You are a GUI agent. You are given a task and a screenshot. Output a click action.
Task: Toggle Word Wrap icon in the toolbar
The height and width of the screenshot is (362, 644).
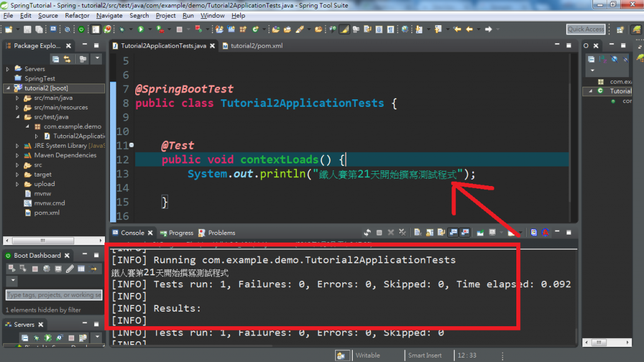(x=367, y=29)
